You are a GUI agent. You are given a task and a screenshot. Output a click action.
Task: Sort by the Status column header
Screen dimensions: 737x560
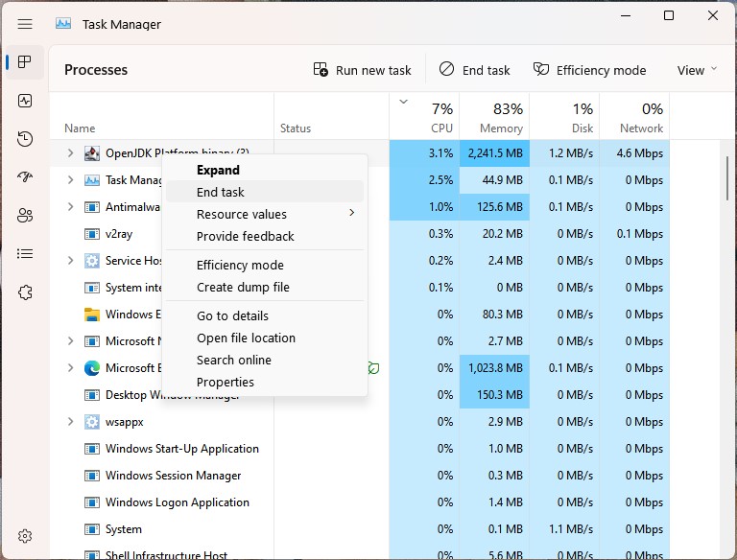pyautogui.click(x=331, y=116)
